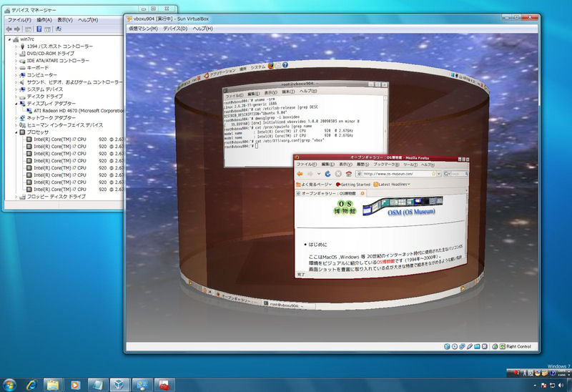Open システム menu in Ubuntu top panel
The image size is (572, 392).
(x=258, y=67)
